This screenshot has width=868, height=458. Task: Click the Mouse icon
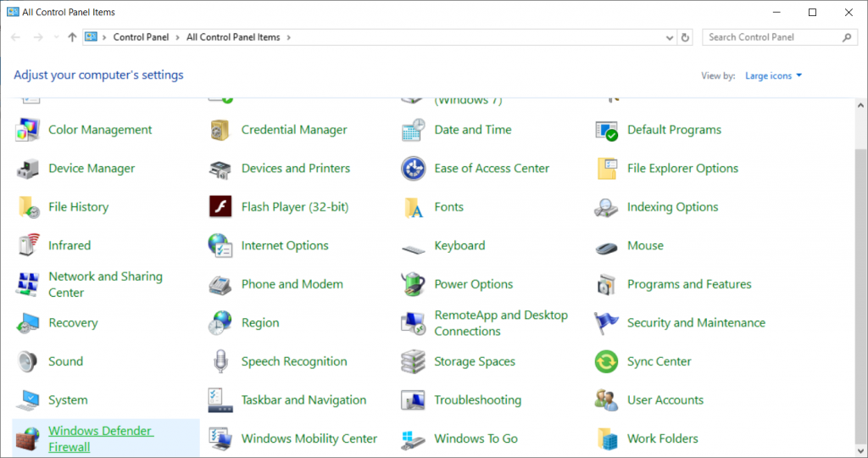point(606,247)
